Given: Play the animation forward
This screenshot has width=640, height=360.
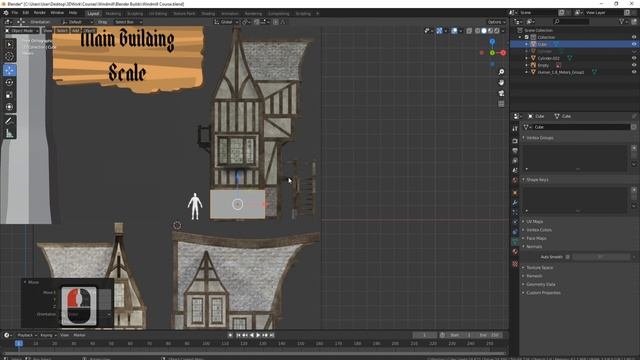Looking at the screenshot, I should (x=258, y=335).
